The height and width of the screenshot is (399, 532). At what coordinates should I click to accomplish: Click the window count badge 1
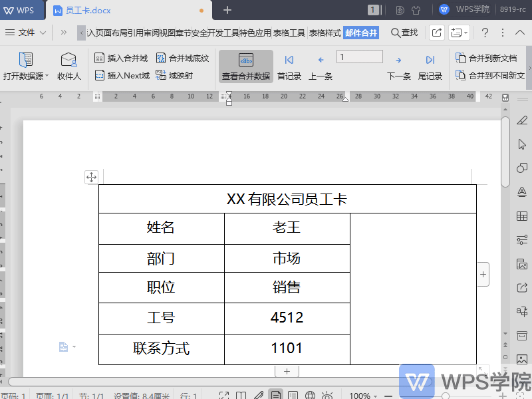[x=373, y=10]
